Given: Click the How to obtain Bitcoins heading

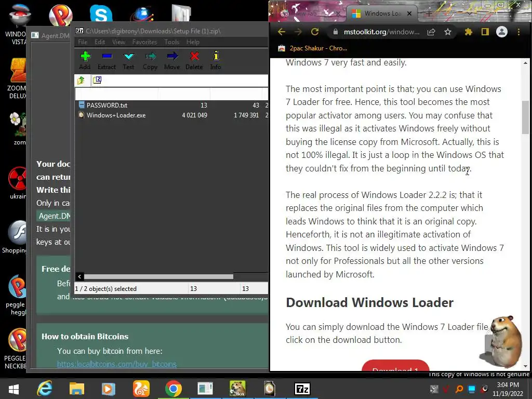Looking at the screenshot, I should [85, 336].
